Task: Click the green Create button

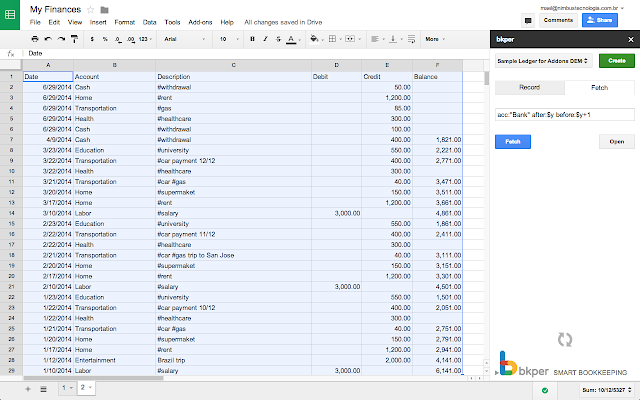Action: [x=617, y=61]
